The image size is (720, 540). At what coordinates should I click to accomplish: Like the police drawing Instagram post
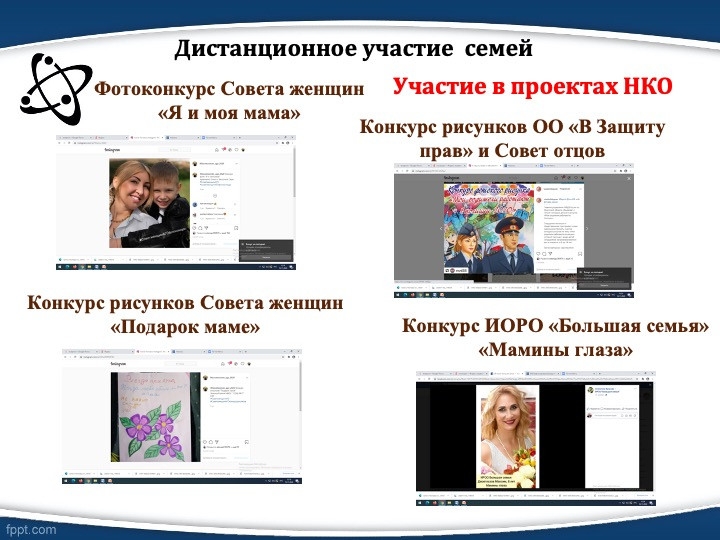[539, 253]
